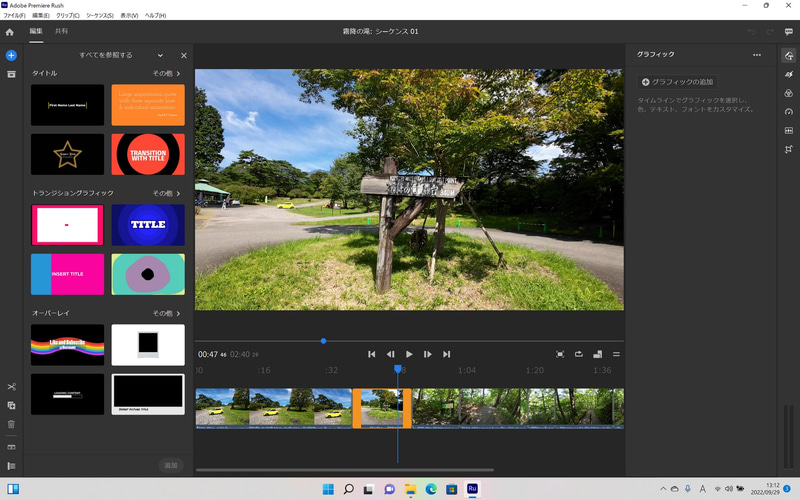Delete the selected clip with trash icon
The height and width of the screenshot is (500, 800).
[x=11, y=424]
